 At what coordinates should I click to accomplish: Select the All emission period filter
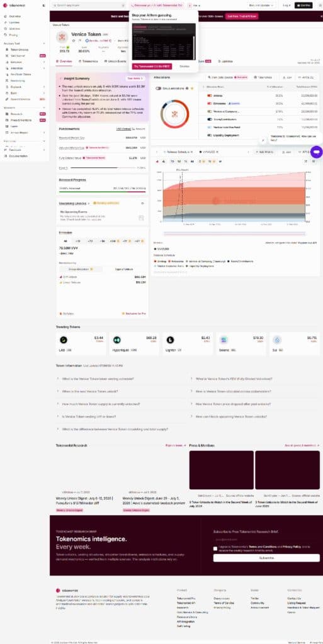tap(65, 241)
